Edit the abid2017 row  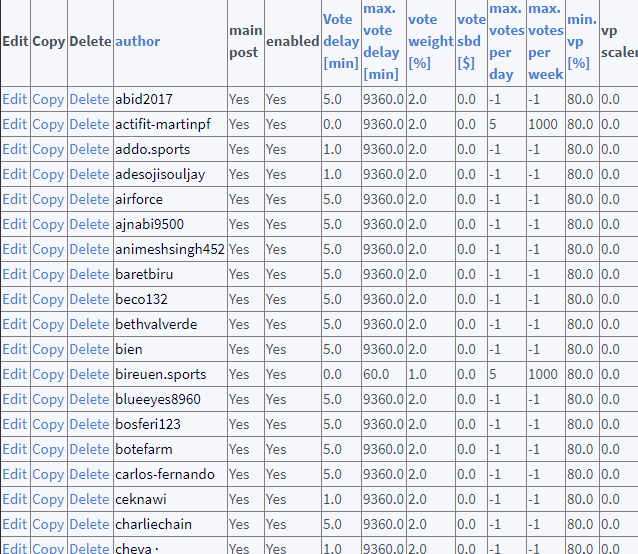click(15, 99)
